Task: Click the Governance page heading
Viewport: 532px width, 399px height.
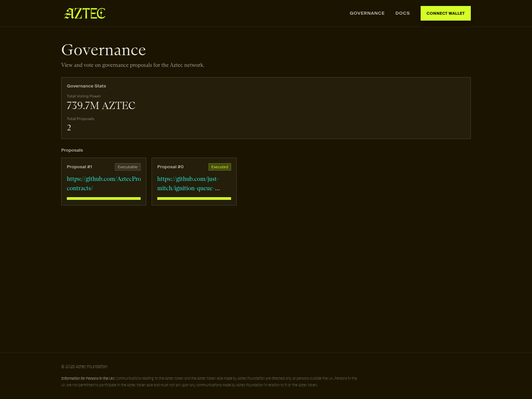Action: (x=103, y=50)
